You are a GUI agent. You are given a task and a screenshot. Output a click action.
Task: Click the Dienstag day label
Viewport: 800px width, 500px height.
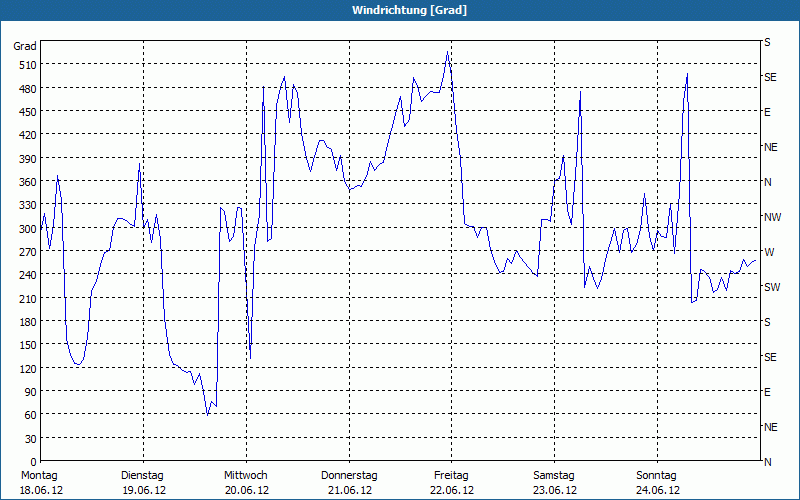(x=142, y=476)
